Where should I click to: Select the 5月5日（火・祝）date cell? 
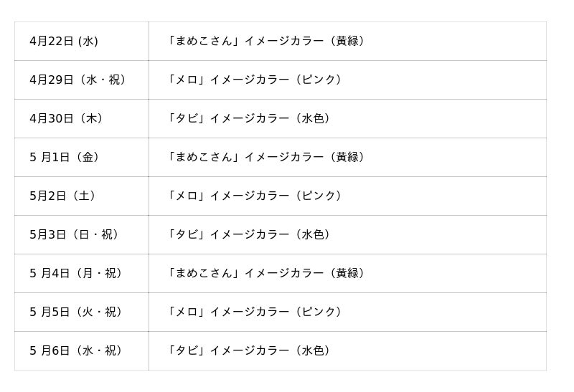pos(77,312)
